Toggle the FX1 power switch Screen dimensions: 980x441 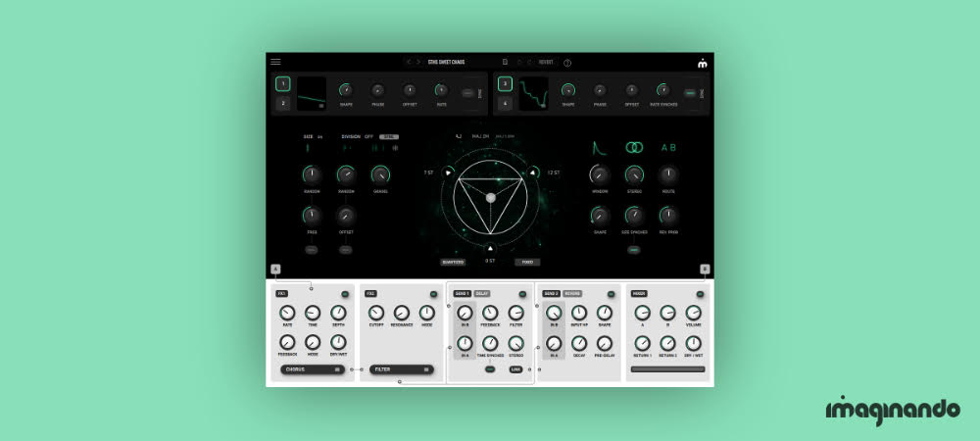345,293
